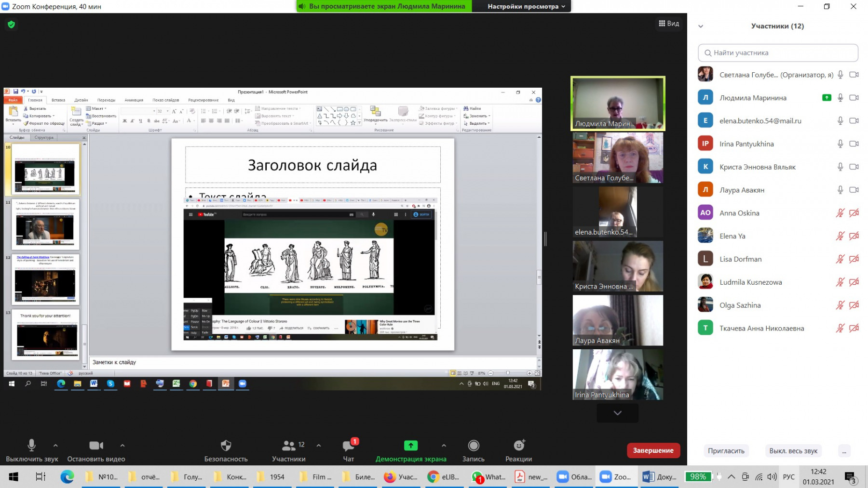Toggle Lisa Dorfman disabled camera icon
This screenshot has width=868, height=488.
click(854, 259)
